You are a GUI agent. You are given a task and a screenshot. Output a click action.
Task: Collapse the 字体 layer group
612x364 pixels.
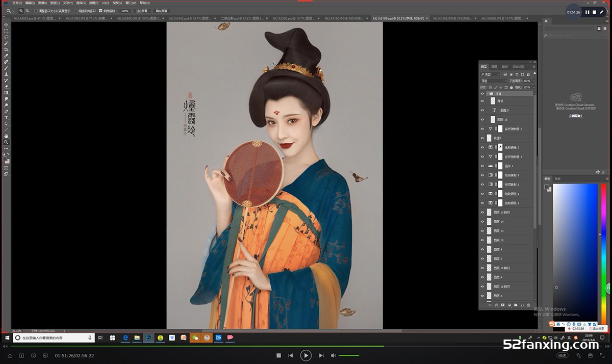click(x=488, y=94)
